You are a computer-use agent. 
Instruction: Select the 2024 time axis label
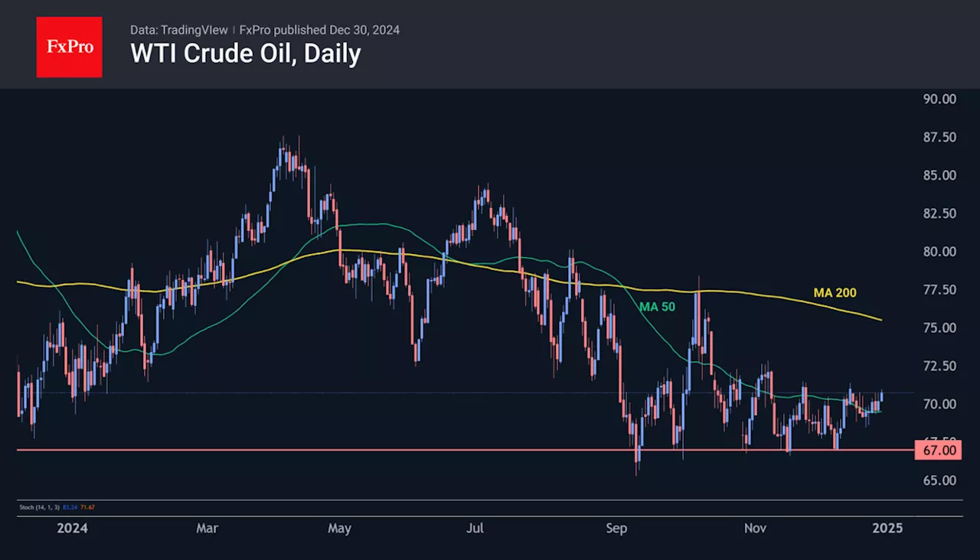73,528
